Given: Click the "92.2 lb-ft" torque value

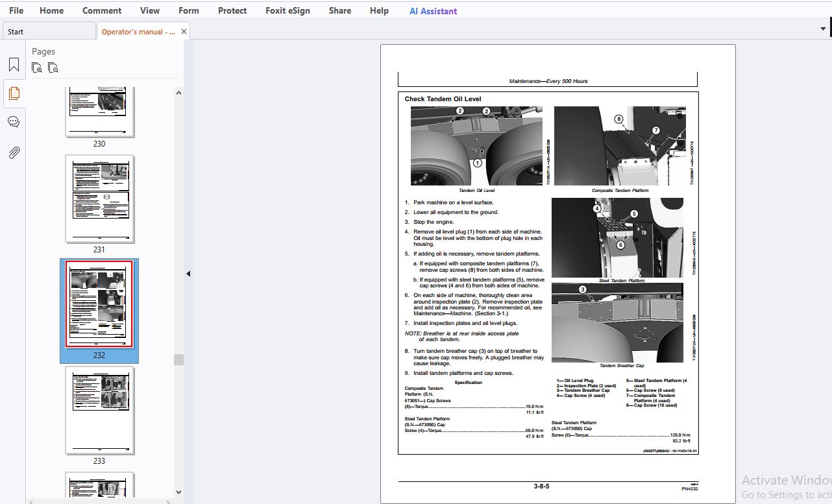Looking at the screenshot, I should (x=681, y=441).
